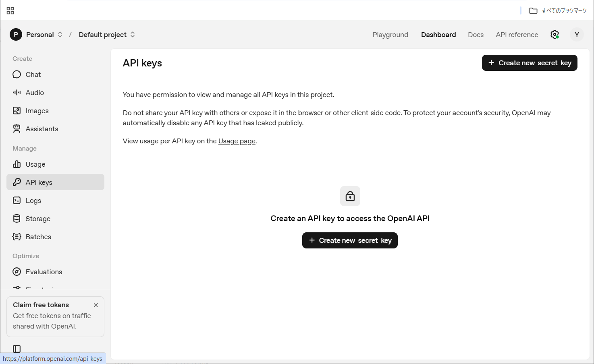This screenshot has height=364, width=594.
Task: Open the Y user profile menu
Action: pyautogui.click(x=577, y=35)
